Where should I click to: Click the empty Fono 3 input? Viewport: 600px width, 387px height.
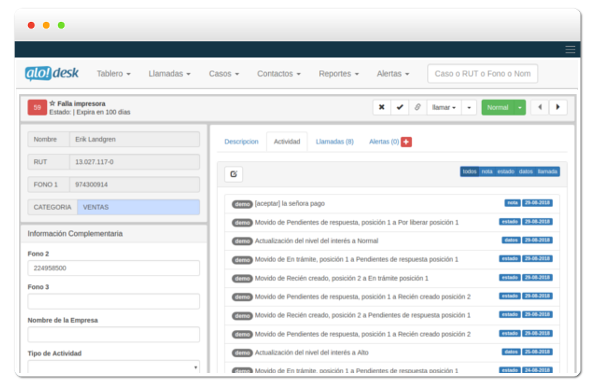(x=114, y=301)
